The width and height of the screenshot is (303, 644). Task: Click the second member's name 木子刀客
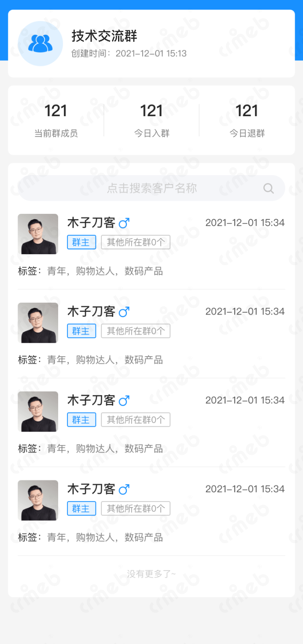coord(91,312)
